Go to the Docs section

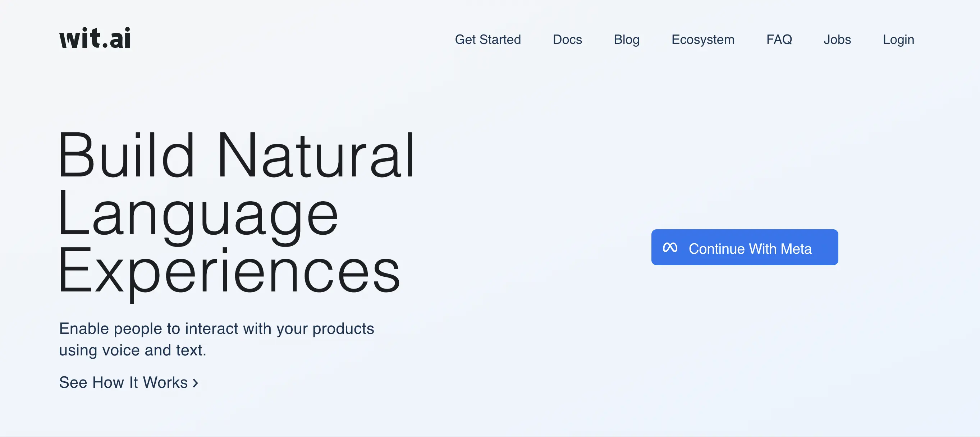pyautogui.click(x=567, y=40)
